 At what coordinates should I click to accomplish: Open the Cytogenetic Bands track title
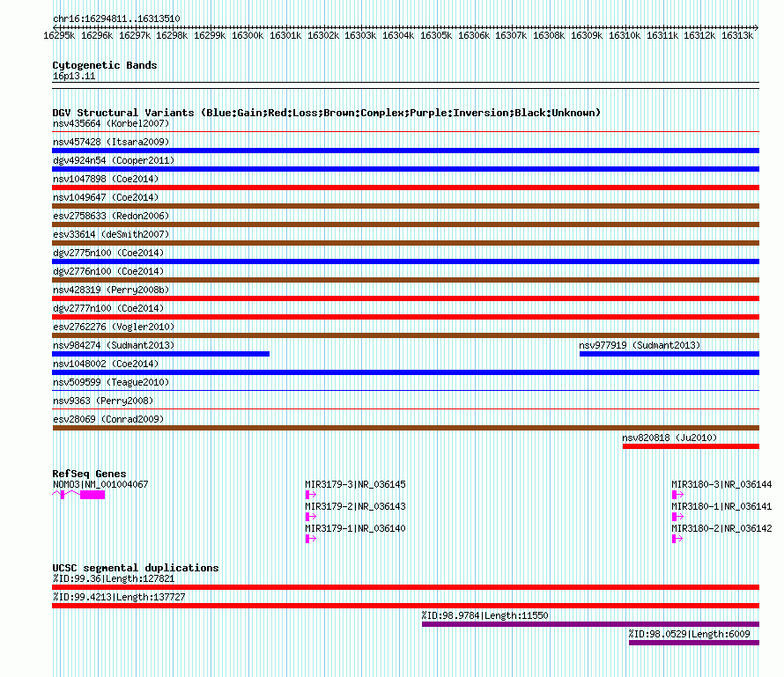pos(105,65)
